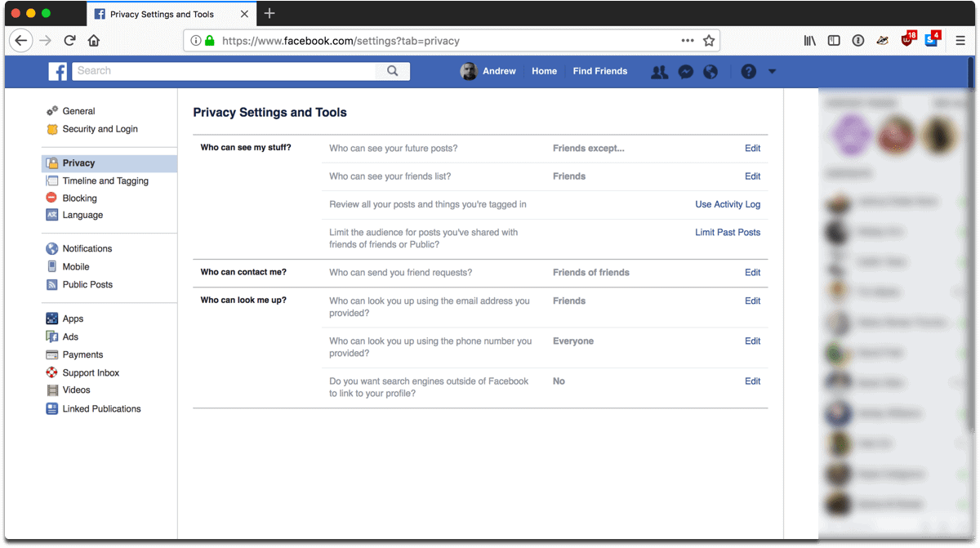The width and height of the screenshot is (980, 548).
Task: Open the Notifications globe in the blue bar
Action: (x=710, y=72)
